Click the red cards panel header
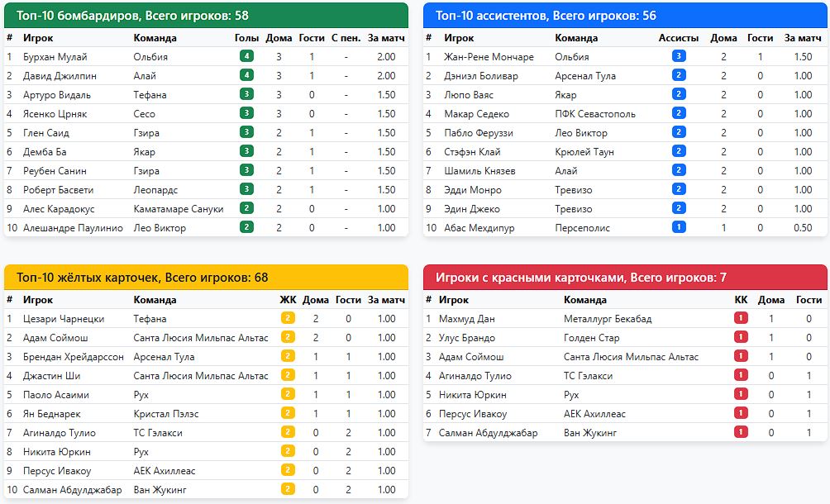The height and width of the screenshot is (504, 830). point(625,277)
